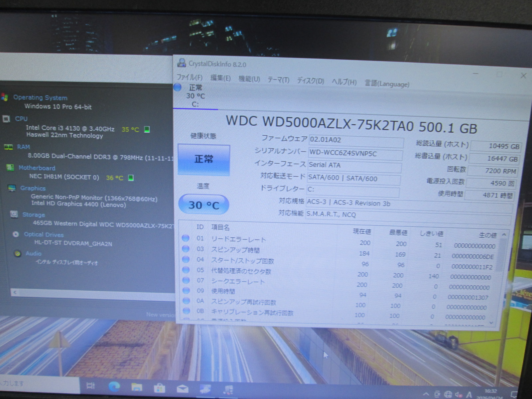Click the serial number field
The height and width of the screenshot is (399, 532).
pyautogui.click(x=355, y=154)
